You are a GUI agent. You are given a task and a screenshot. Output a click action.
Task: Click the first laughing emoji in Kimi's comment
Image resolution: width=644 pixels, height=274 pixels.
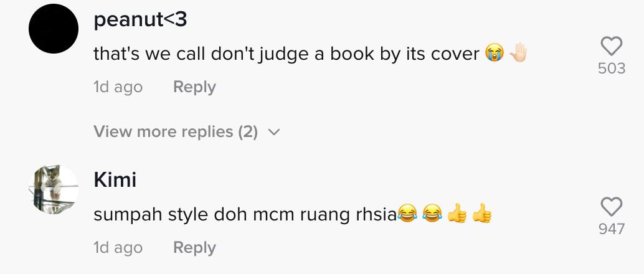407,214
